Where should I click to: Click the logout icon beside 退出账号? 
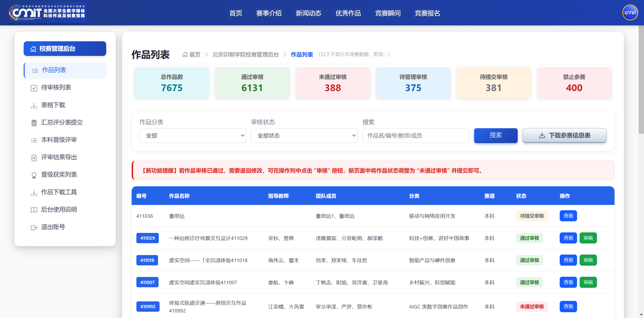pyautogui.click(x=34, y=227)
